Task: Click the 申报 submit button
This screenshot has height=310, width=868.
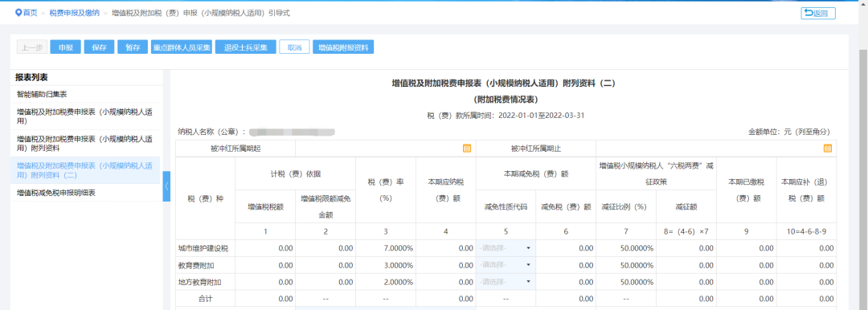Action: (x=66, y=47)
